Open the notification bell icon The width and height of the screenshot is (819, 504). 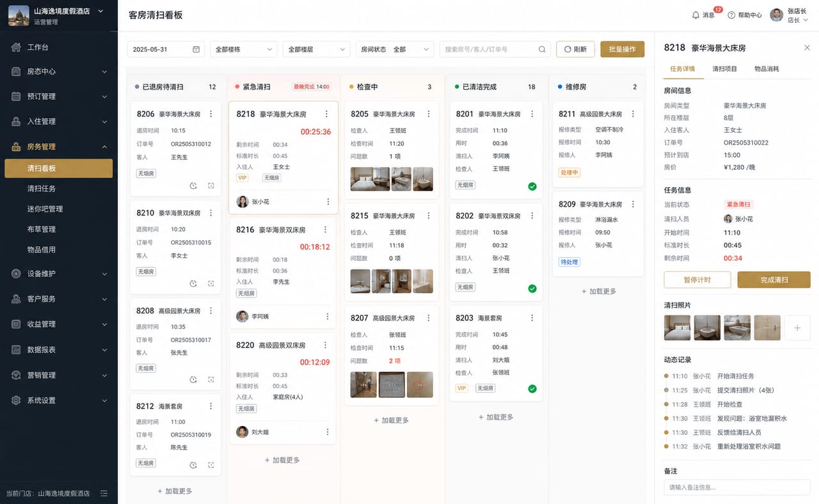(x=696, y=15)
